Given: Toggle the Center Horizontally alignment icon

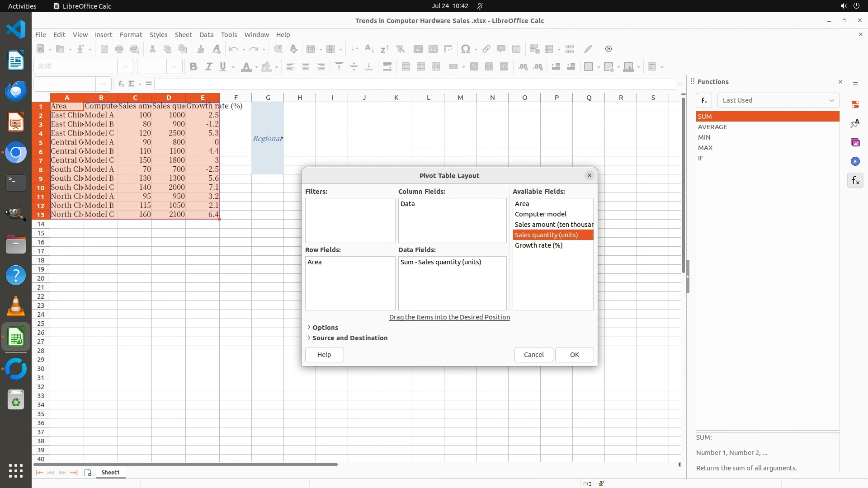Looking at the screenshot, I should tap(306, 67).
